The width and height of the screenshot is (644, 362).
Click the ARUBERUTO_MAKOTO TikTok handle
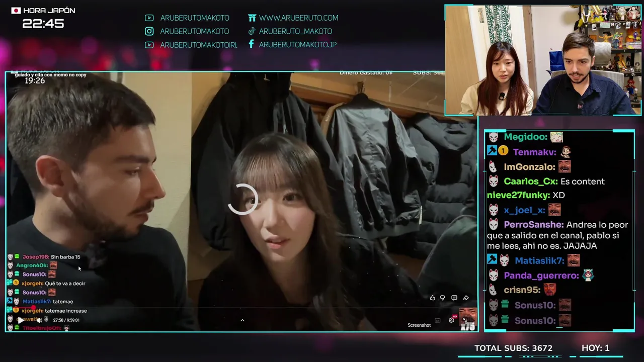[295, 31]
